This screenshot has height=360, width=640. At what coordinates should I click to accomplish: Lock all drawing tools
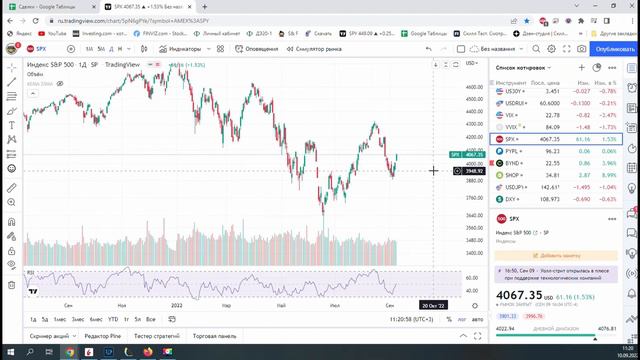click(x=11, y=251)
